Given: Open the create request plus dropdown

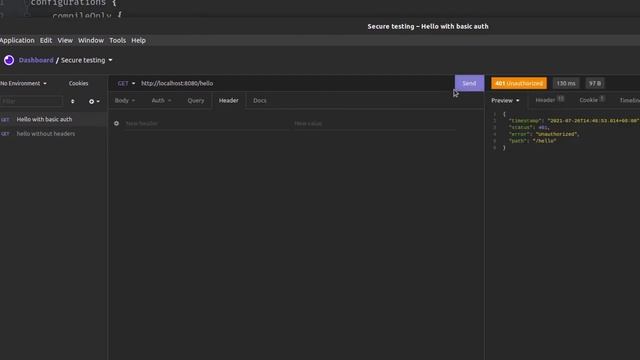Looking at the screenshot, I should 94,101.
